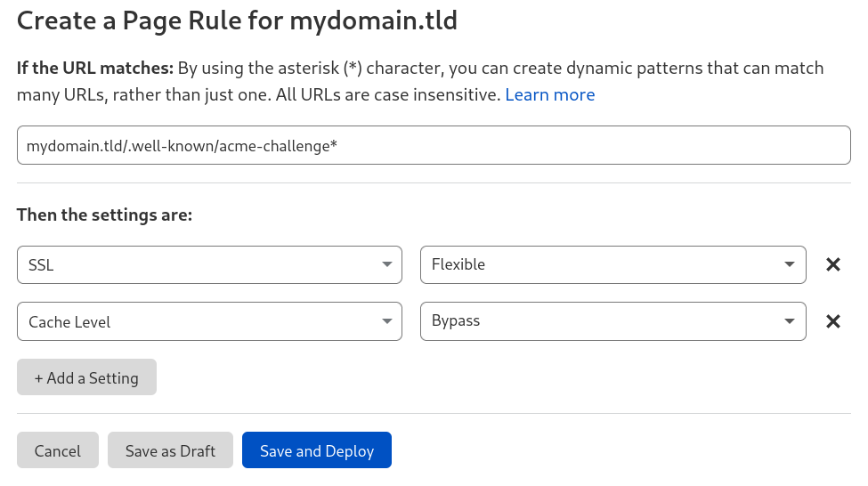Click the 'If the URL matches:' label
The height and width of the screenshot is (486, 868).
pyautogui.click(x=95, y=68)
